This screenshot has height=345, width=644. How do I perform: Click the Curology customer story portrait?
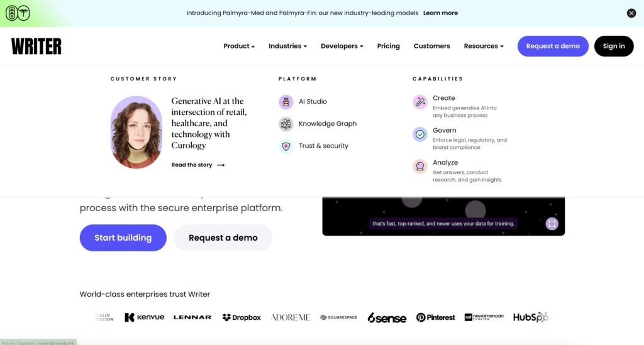click(136, 132)
